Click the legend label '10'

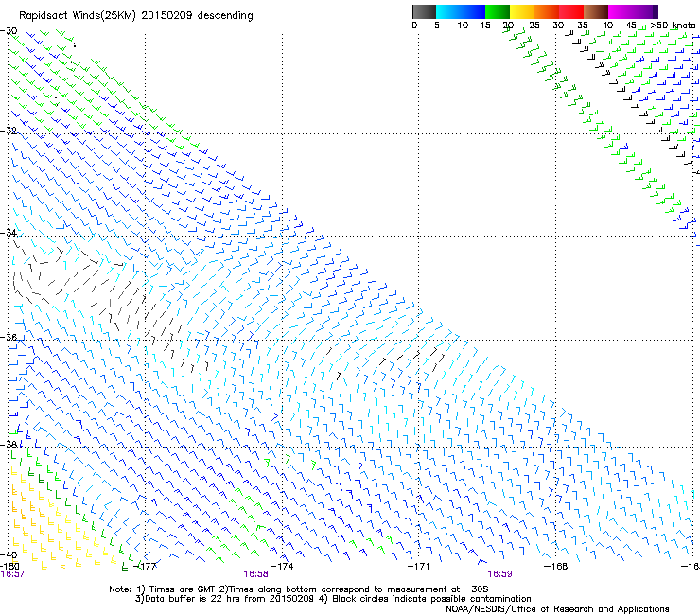pyautogui.click(x=463, y=26)
